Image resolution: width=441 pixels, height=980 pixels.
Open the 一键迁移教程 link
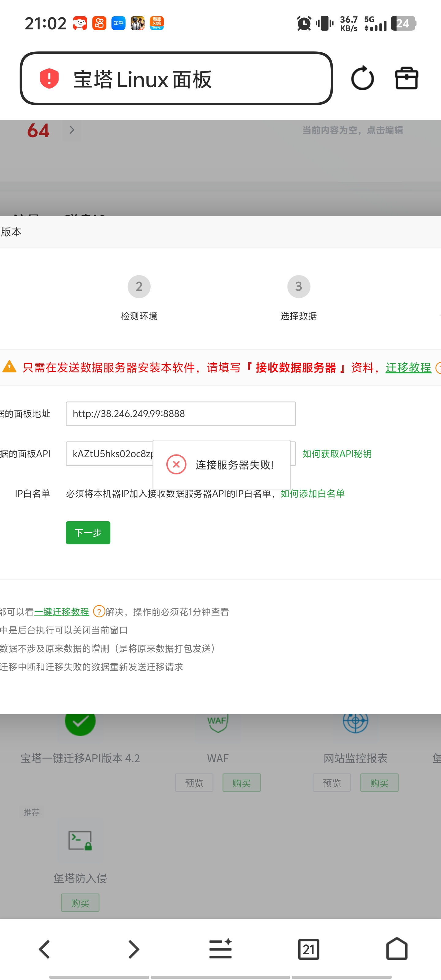coord(62,612)
